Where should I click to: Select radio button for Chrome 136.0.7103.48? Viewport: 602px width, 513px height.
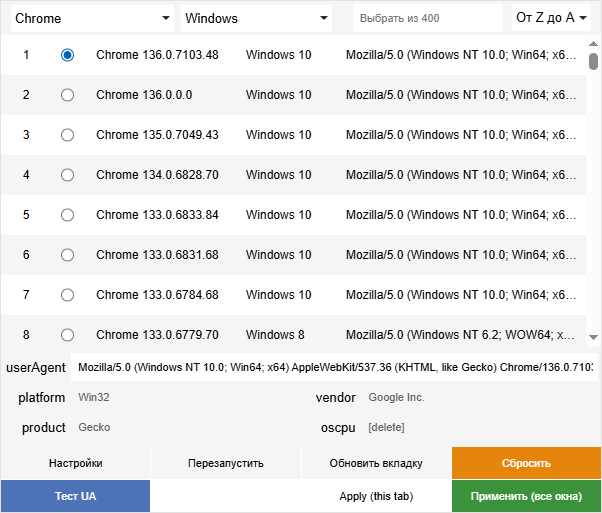click(67, 55)
